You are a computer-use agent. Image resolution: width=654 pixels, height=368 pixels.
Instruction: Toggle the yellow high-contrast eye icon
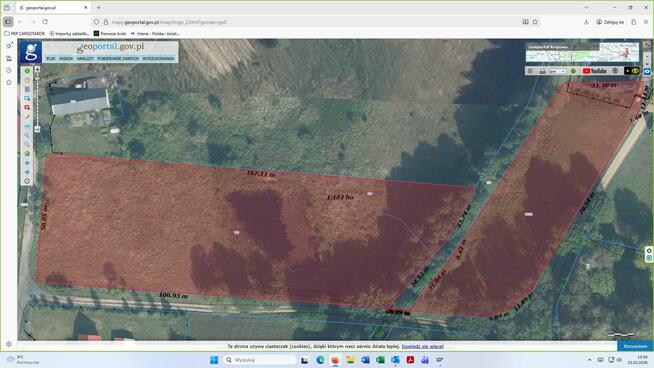click(635, 71)
